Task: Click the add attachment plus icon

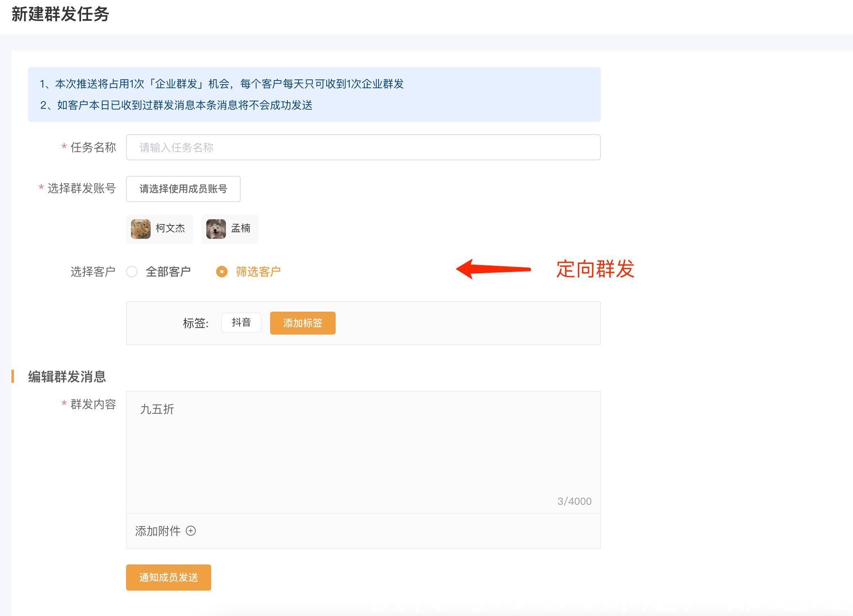Action: (191, 531)
